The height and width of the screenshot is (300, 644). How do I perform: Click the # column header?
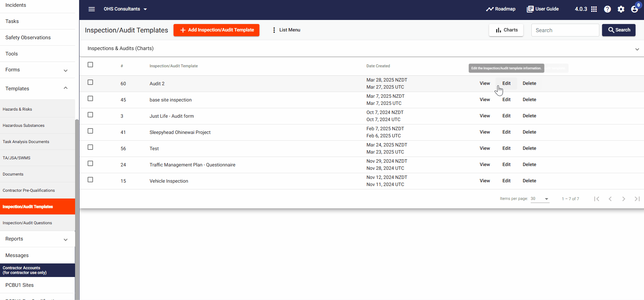click(122, 66)
